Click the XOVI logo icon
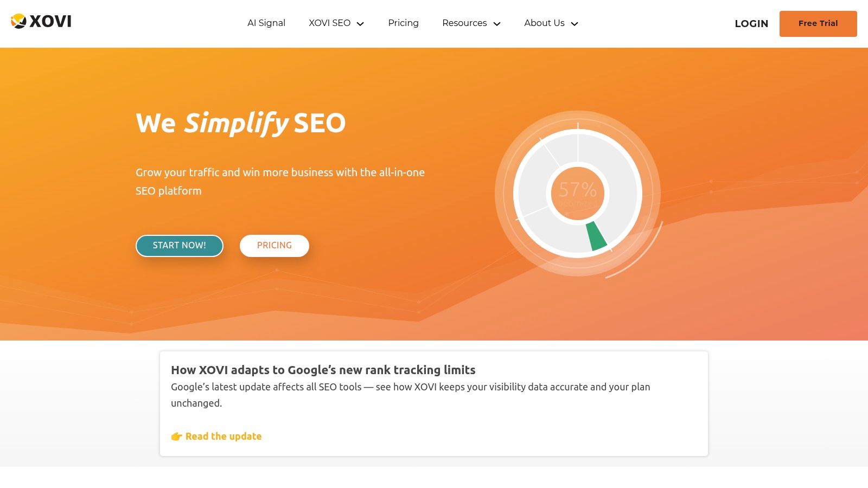Image resolution: width=868 pixels, height=488 pixels. pyautogui.click(x=18, y=21)
